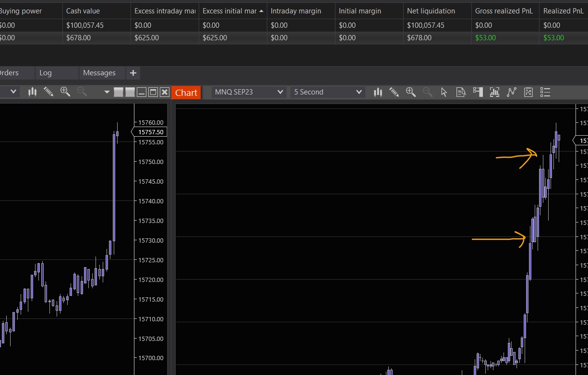Screen dimensions: 588x375
Task: Open the Data Box icon
Action: [x=461, y=92]
